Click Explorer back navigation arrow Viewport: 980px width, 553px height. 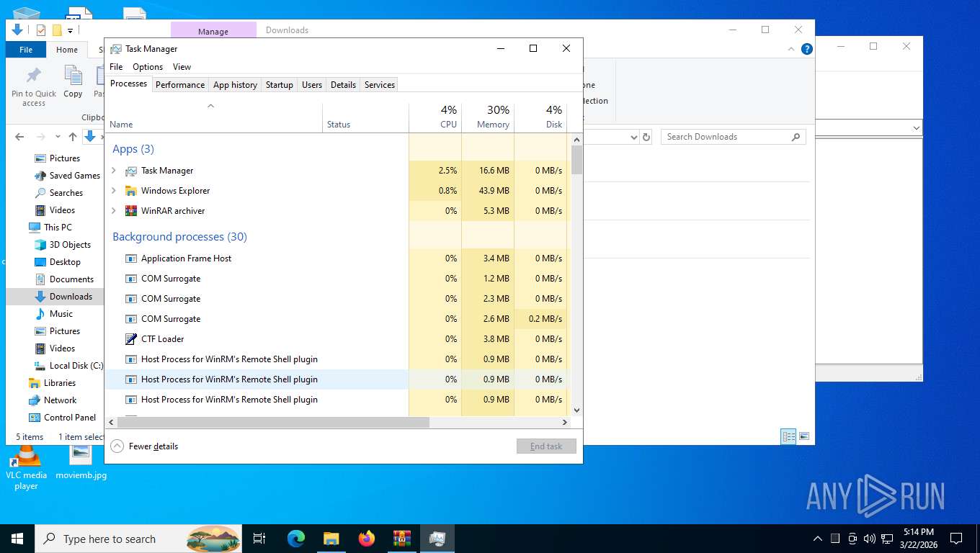pos(19,137)
